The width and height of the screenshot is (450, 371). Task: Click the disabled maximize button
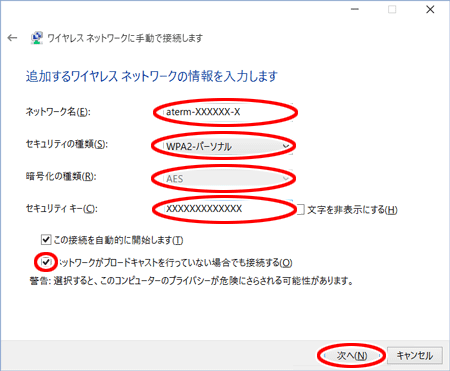tap(392, 9)
